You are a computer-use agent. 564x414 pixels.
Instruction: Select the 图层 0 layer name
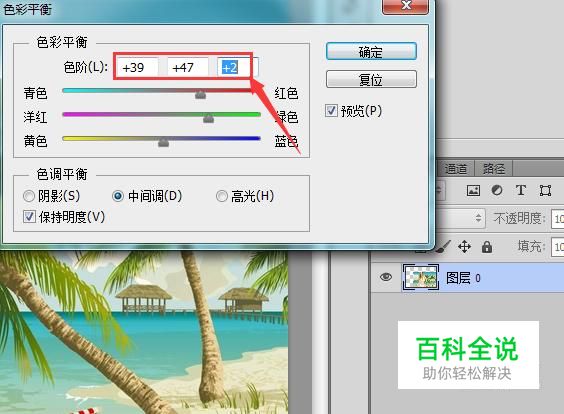[x=463, y=278]
